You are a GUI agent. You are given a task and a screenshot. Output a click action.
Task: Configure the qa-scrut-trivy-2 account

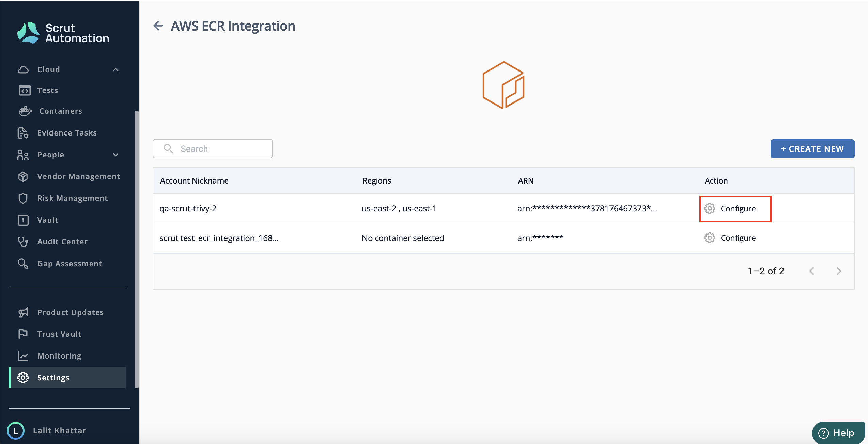pos(735,209)
